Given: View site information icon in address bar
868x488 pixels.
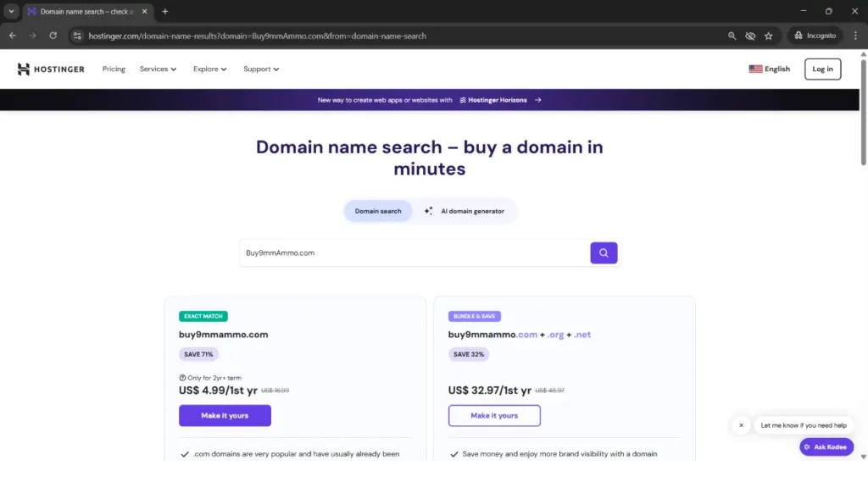Looking at the screenshot, I should point(77,36).
